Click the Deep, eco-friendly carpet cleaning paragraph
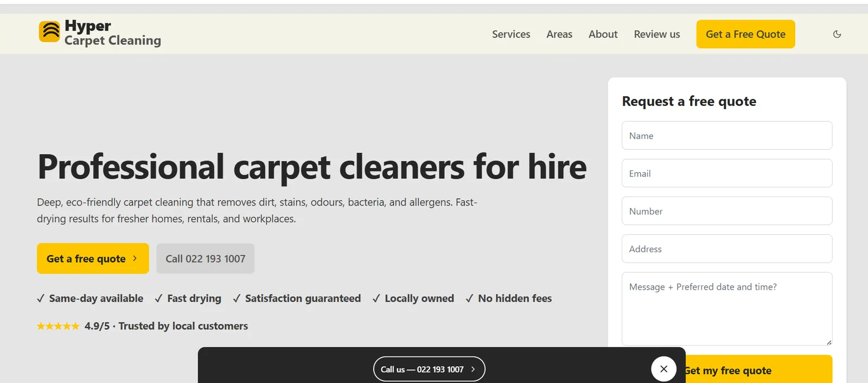This screenshot has height=383, width=868. click(257, 210)
